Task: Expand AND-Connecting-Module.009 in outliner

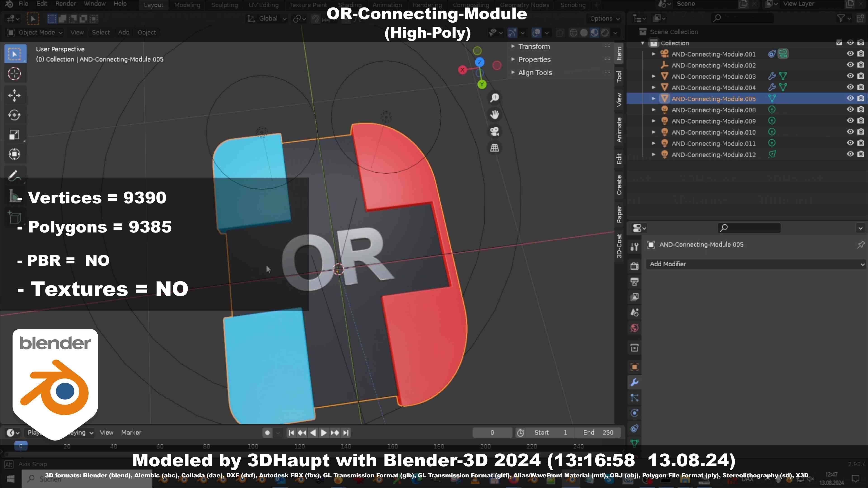Action: (654, 121)
